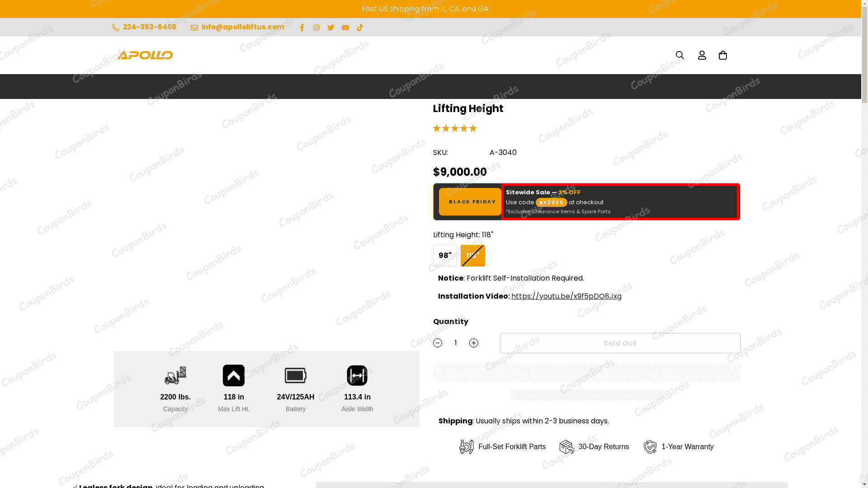Viewport: 868px width, 488px height.
Task: Open the TikTok social icon
Action: 360,28
